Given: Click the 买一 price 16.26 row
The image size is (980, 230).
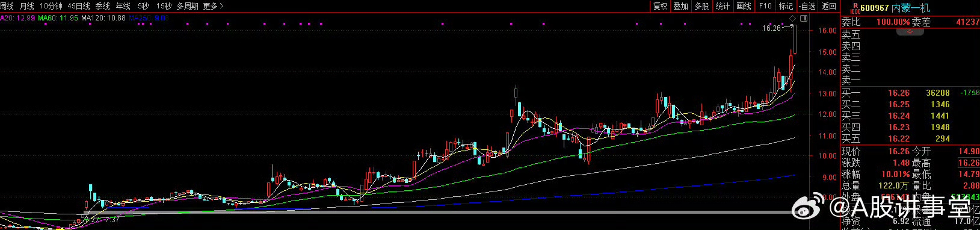Looking at the screenshot, I should [x=910, y=93].
